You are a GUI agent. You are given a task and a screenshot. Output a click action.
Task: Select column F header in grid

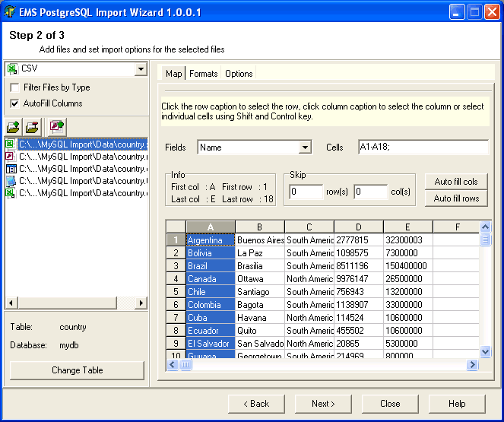pyautogui.click(x=456, y=227)
